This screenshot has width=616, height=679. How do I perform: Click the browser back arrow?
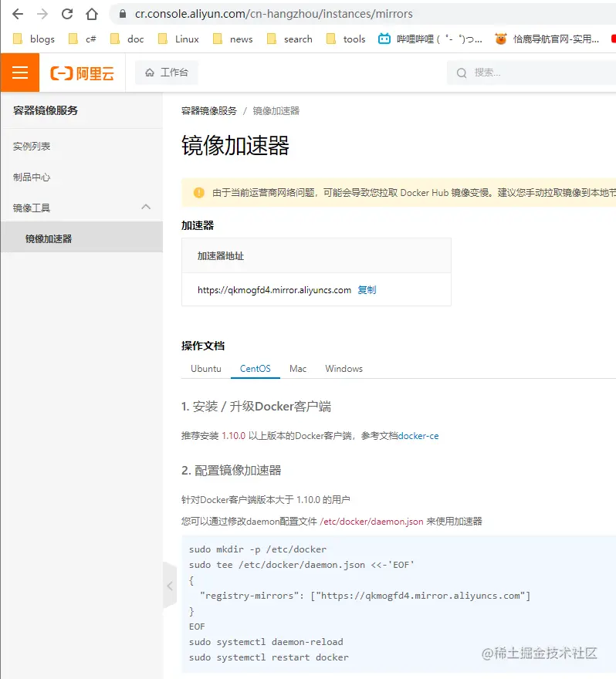[18, 15]
